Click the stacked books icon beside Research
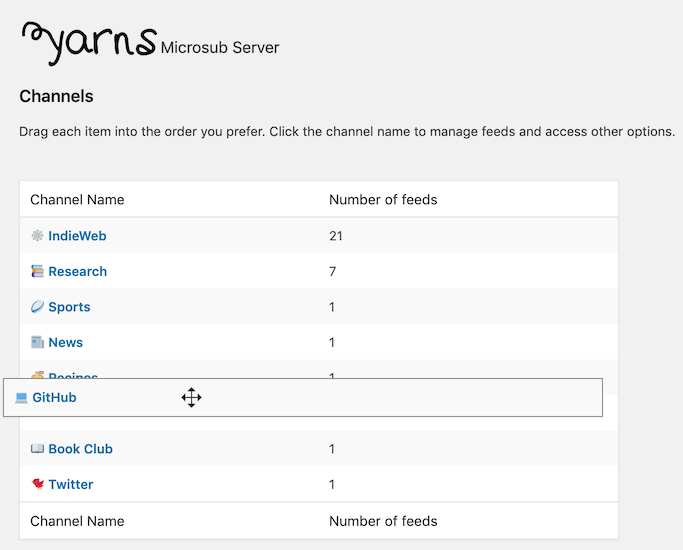 [x=37, y=271]
